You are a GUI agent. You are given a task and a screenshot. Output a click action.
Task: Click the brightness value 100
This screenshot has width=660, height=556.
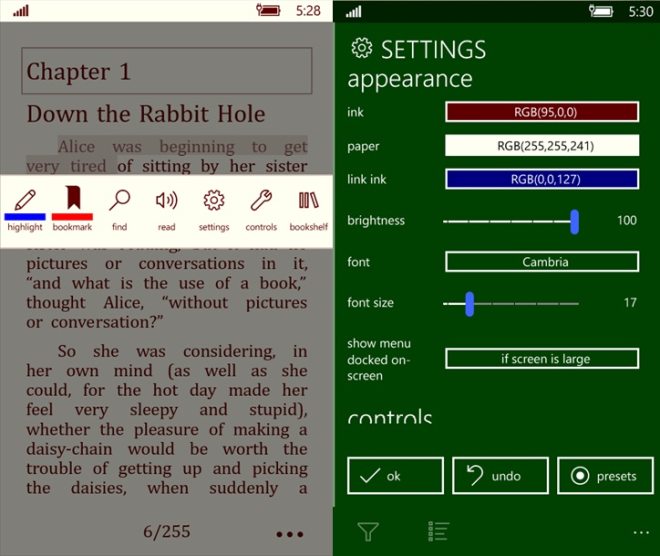coord(627,220)
